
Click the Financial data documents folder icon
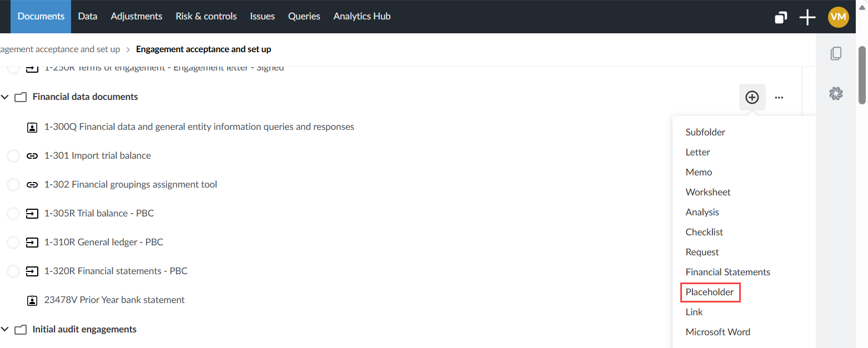click(21, 97)
